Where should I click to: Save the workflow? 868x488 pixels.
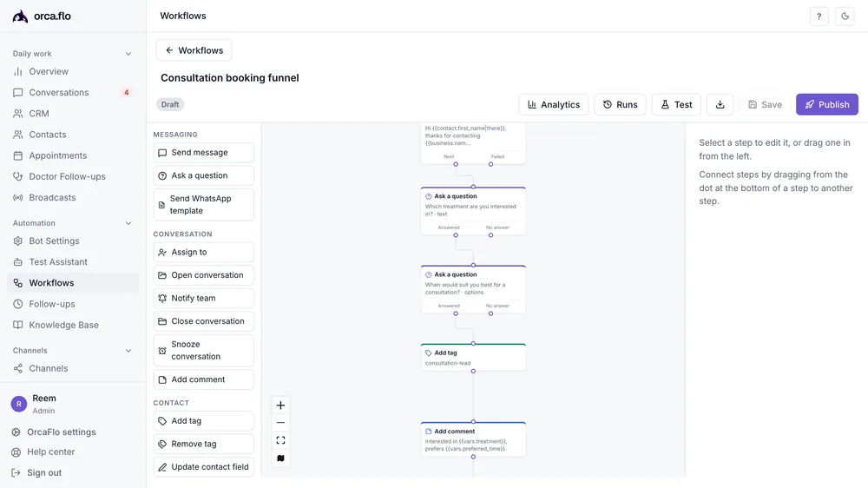click(765, 105)
